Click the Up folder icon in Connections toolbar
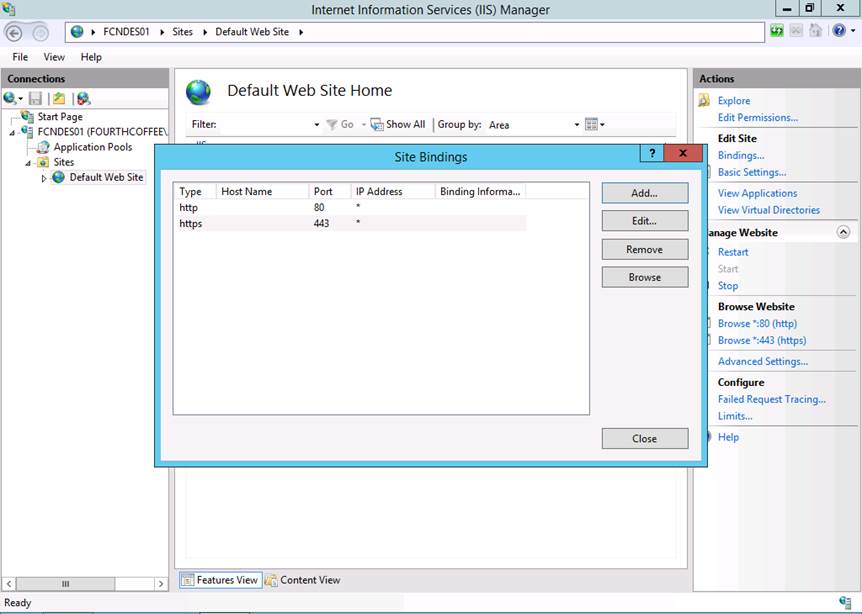The height and width of the screenshot is (614, 862). [x=59, y=98]
